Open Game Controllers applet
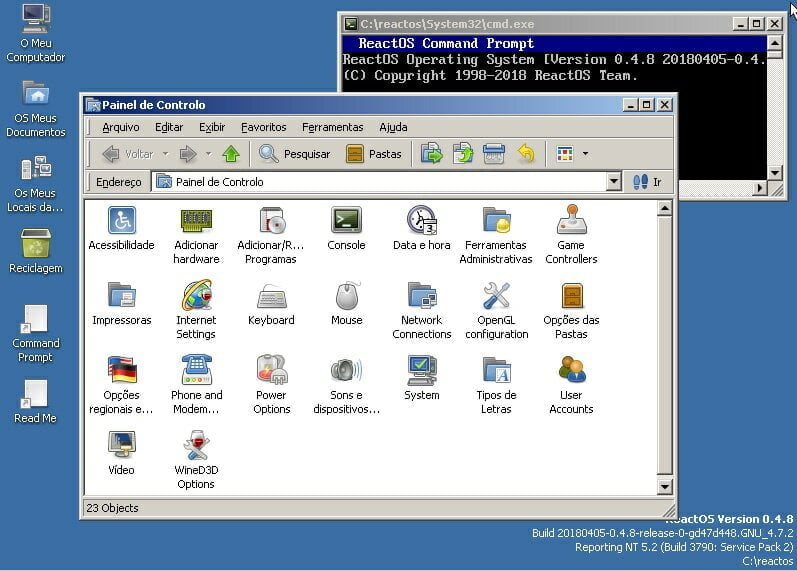 point(571,219)
